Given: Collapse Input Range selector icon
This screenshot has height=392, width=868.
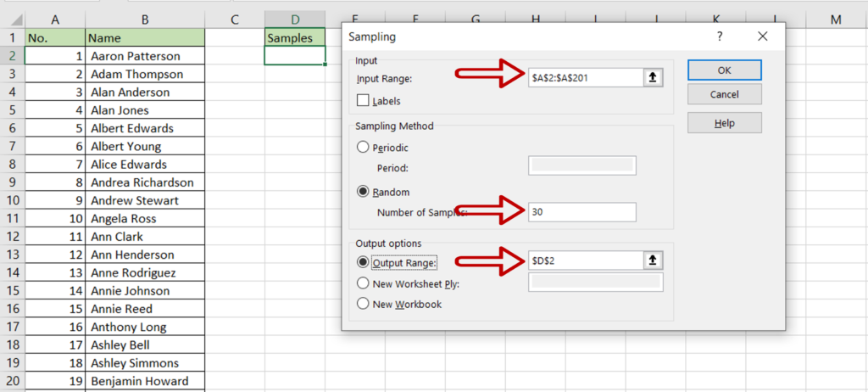Looking at the screenshot, I should (654, 78).
